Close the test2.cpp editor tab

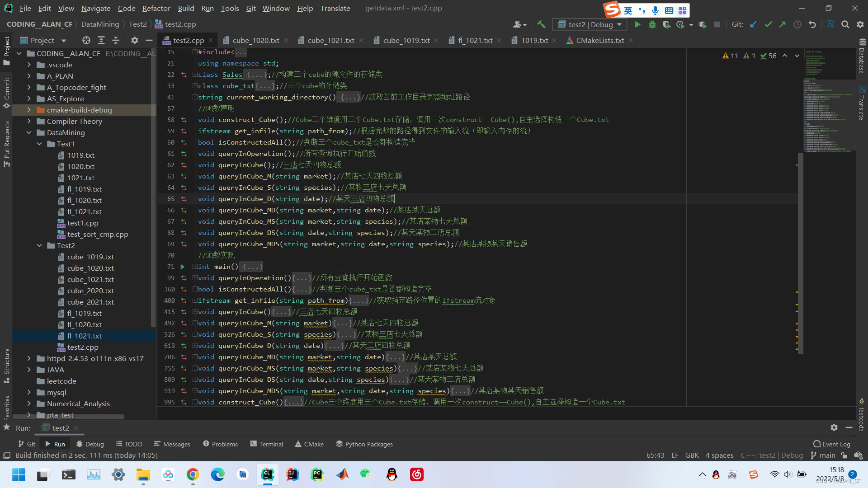click(211, 40)
